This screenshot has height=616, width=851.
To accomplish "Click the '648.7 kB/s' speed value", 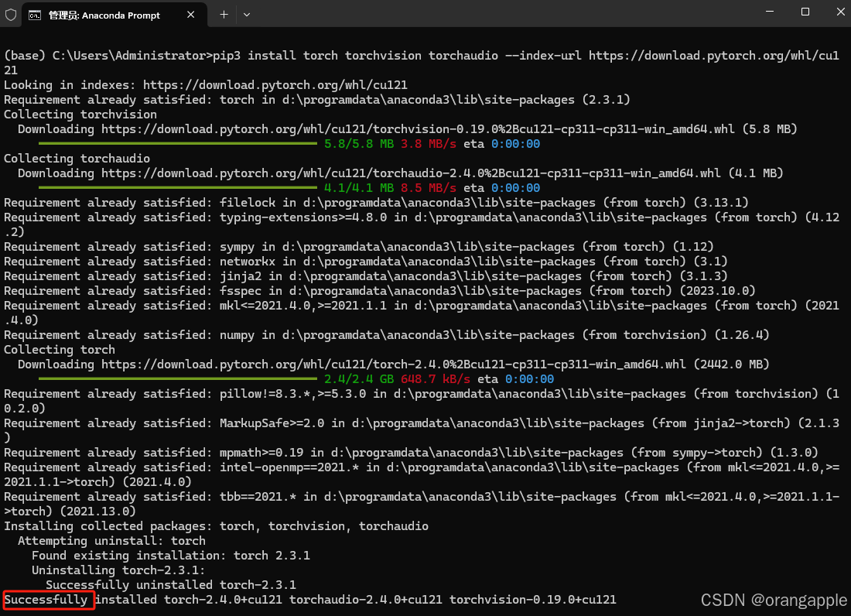I will (436, 379).
